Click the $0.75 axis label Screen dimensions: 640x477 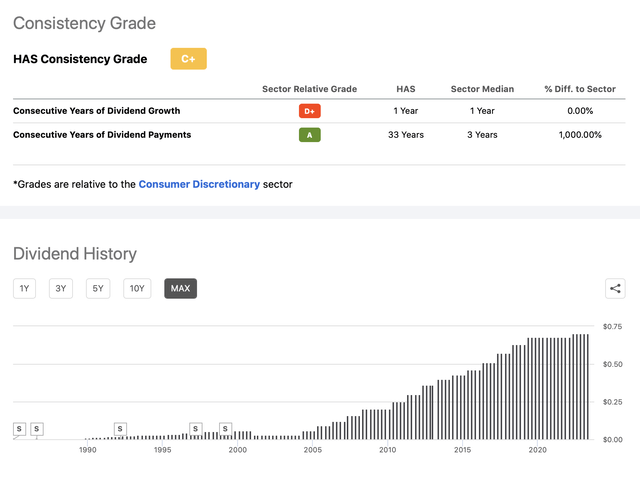coord(613,326)
